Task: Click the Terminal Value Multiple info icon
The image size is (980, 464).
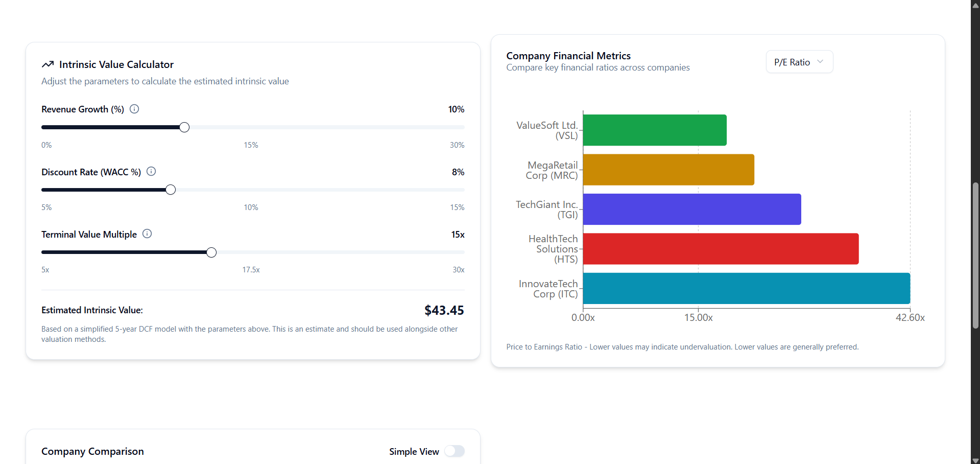Action: [147, 234]
